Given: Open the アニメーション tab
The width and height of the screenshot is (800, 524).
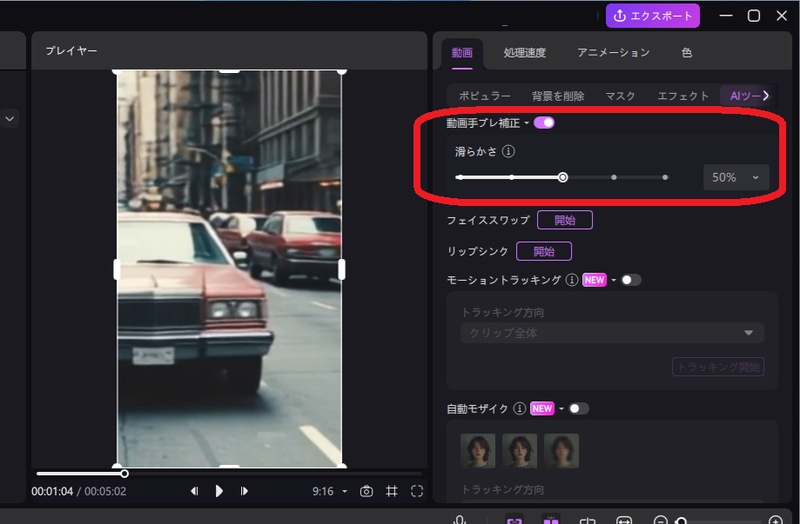Looking at the screenshot, I should [613, 53].
